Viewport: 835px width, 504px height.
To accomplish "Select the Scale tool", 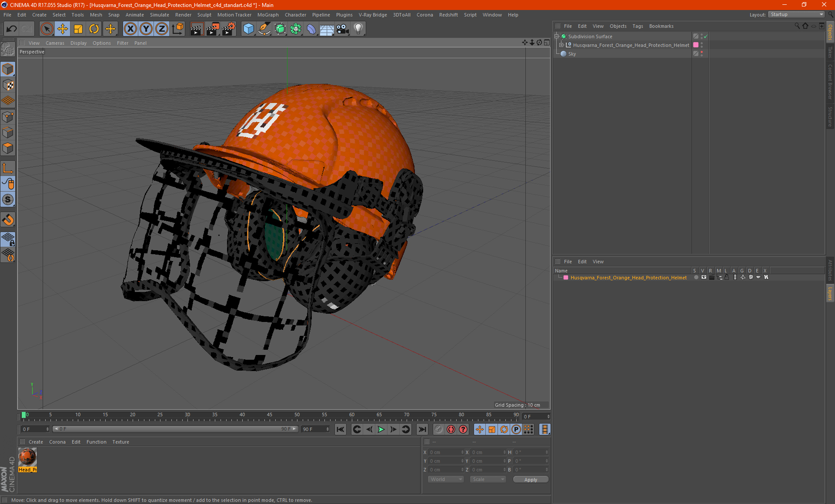I will [x=78, y=29].
